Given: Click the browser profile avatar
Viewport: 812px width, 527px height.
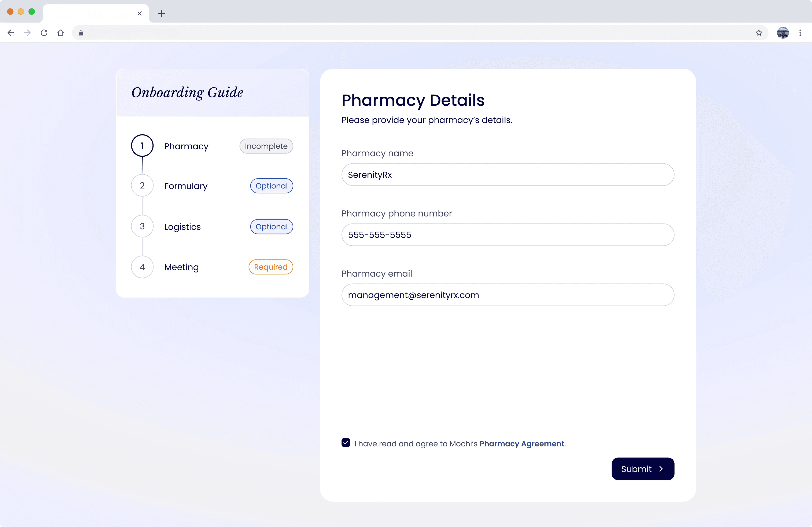Looking at the screenshot, I should (x=783, y=33).
